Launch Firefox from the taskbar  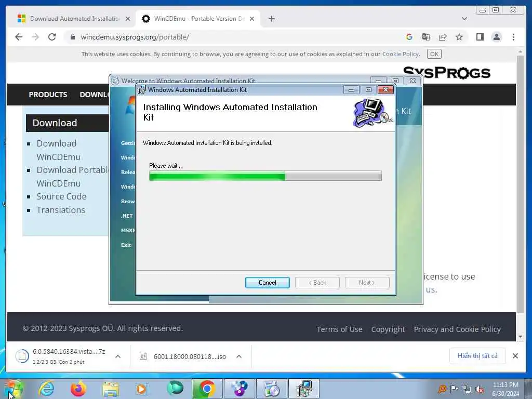(78, 389)
